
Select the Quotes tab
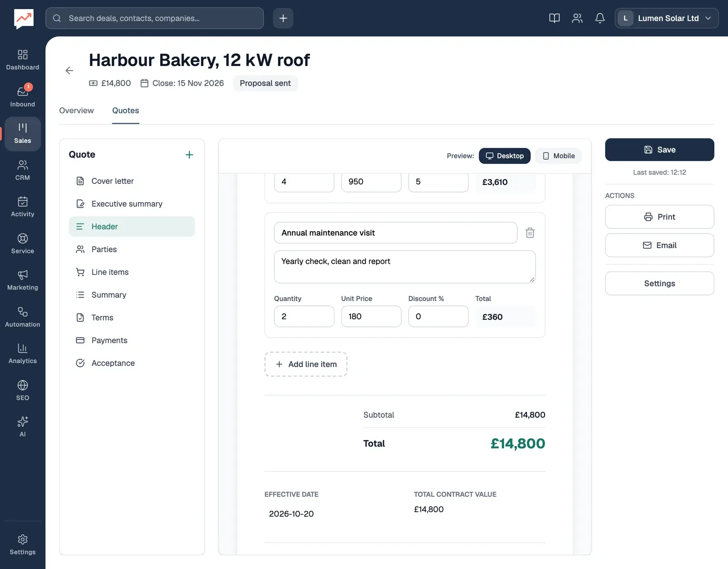point(126,111)
